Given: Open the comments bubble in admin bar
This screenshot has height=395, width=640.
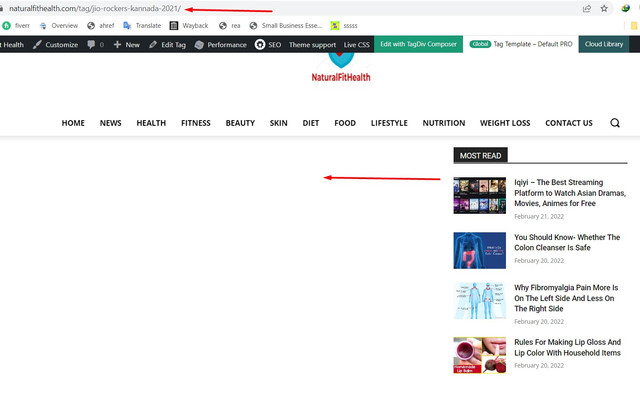Looking at the screenshot, I should [96, 44].
